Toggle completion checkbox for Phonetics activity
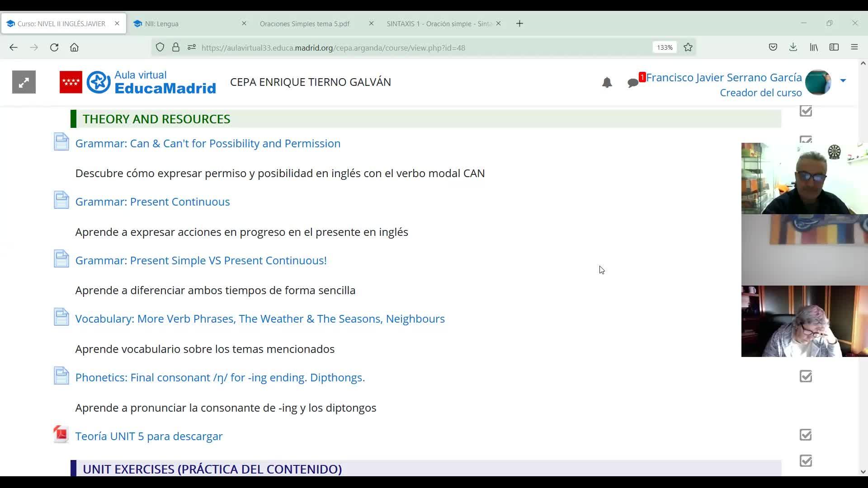 pos(806,376)
